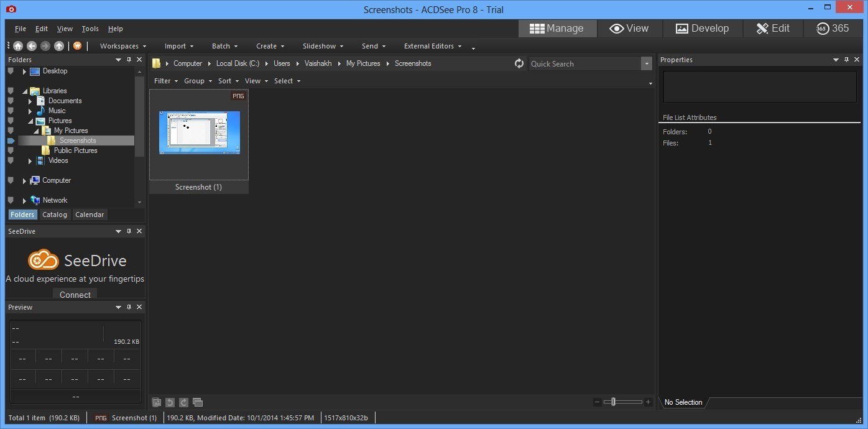
Task: Open the Compare Images icon on bottom toolbar
Action: 198,402
